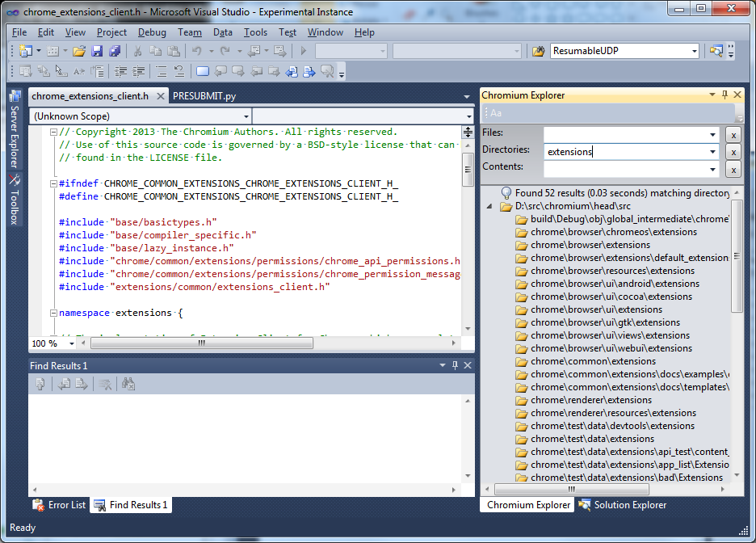Screen dimensions: 756x543
Task: Open the Toolbox side panel
Action: 15,200
